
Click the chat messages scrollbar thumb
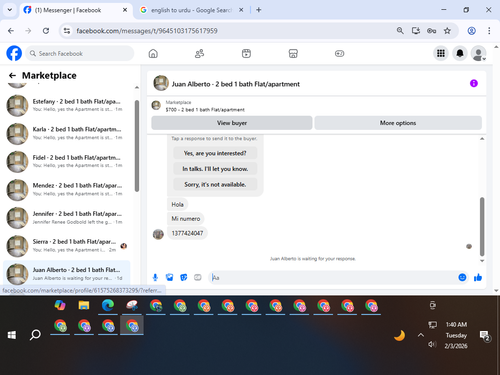coord(482,227)
